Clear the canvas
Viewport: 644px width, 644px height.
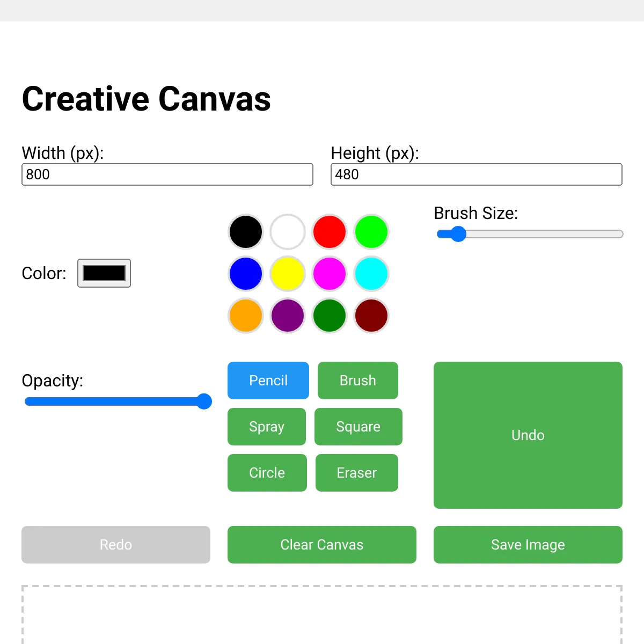pos(322,545)
